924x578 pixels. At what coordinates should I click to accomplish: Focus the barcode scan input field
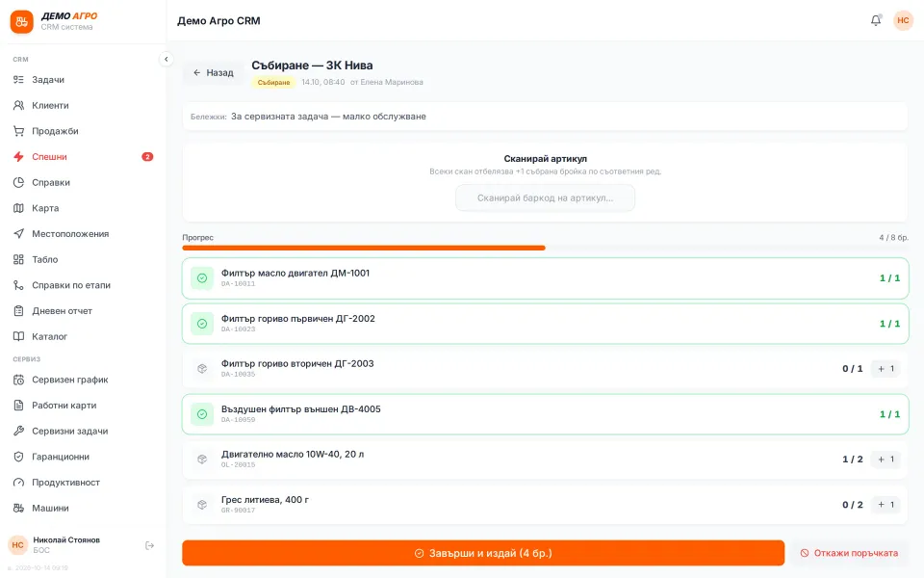[545, 197]
